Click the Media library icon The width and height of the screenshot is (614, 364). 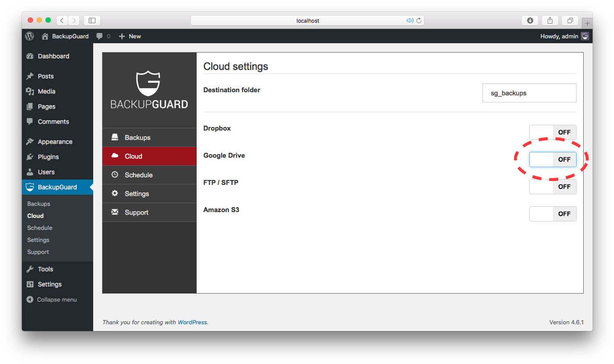tap(30, 91)
